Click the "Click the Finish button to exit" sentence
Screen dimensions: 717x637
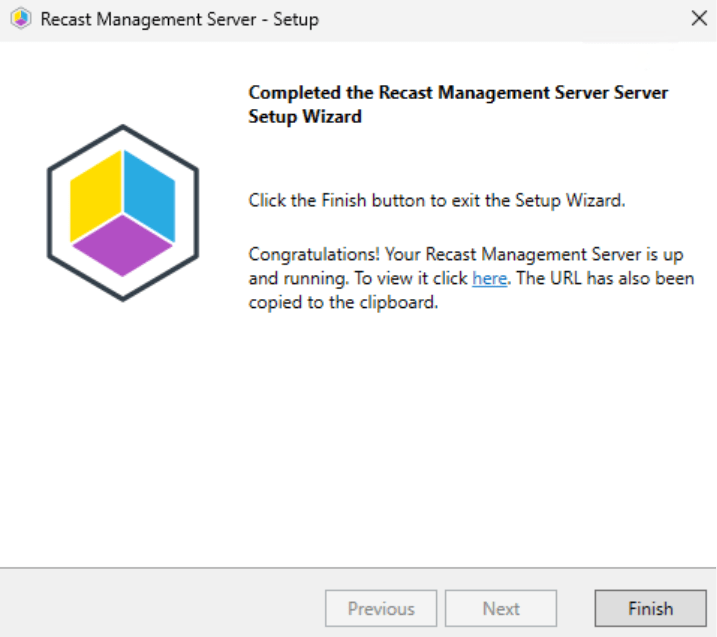(x=436, y=200)
